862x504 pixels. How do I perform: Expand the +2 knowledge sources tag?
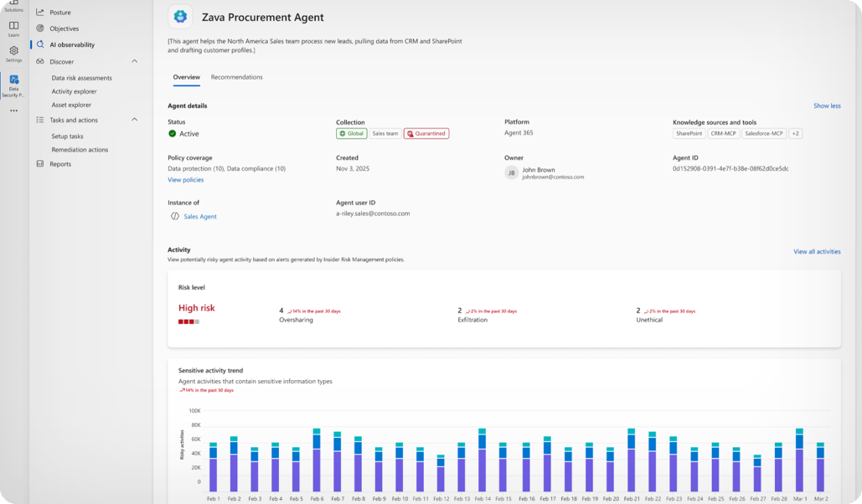pos(795,134)
